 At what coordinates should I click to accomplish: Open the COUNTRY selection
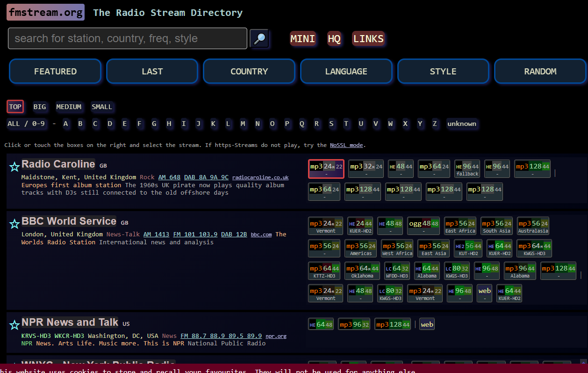[x=249, y=71]
